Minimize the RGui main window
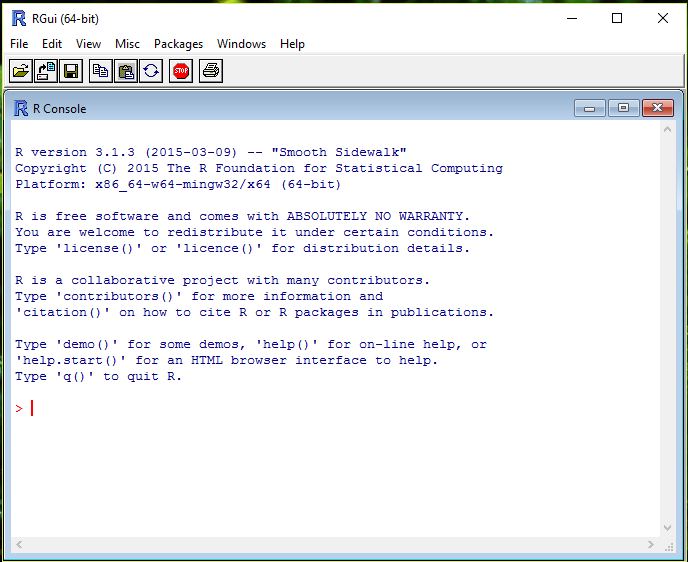Viewport: 688px width, 562px height. pos(572,18)
